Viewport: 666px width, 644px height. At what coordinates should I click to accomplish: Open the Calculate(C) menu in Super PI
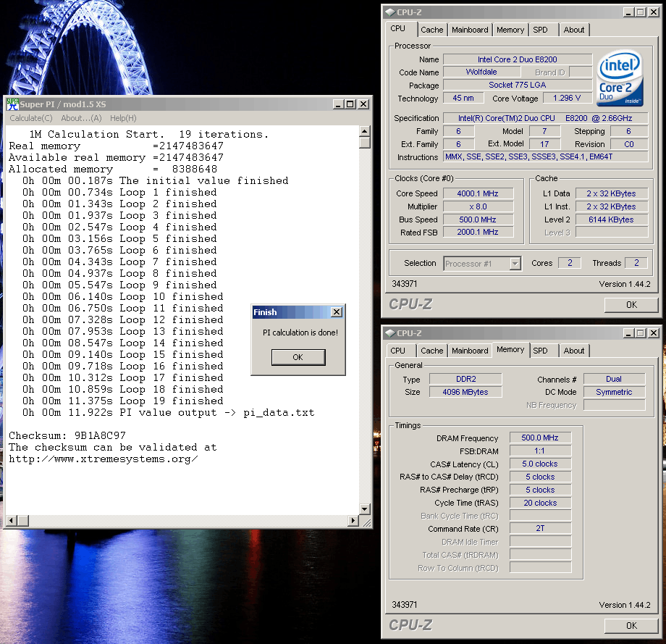(31, 118)
